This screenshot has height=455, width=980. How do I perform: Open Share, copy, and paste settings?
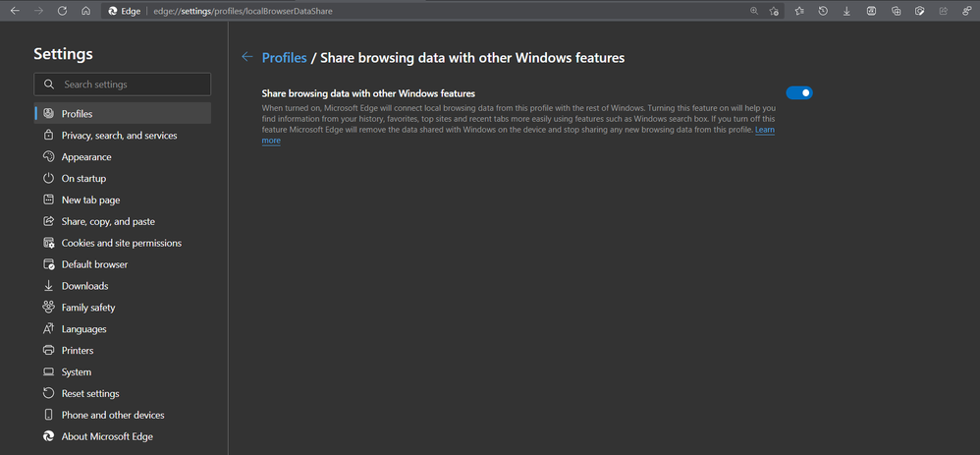pyautogui.click(x=123, y=221)
